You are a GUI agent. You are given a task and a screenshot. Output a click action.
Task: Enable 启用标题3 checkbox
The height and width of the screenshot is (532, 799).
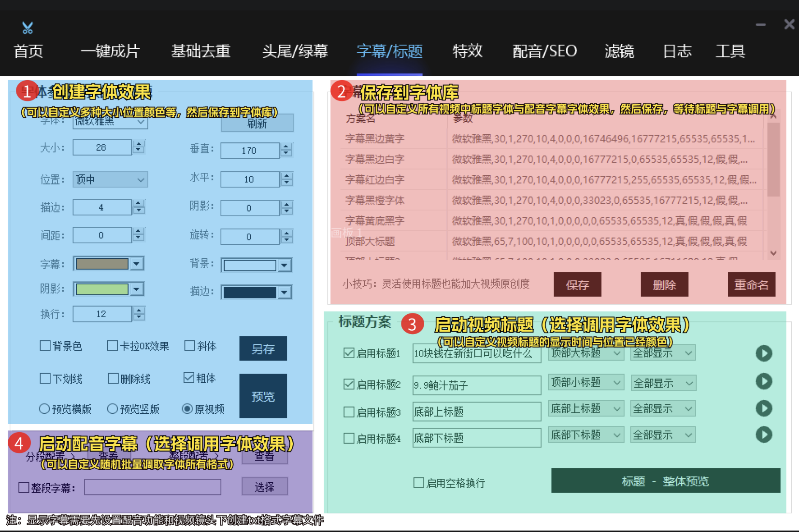pos(349,412)
